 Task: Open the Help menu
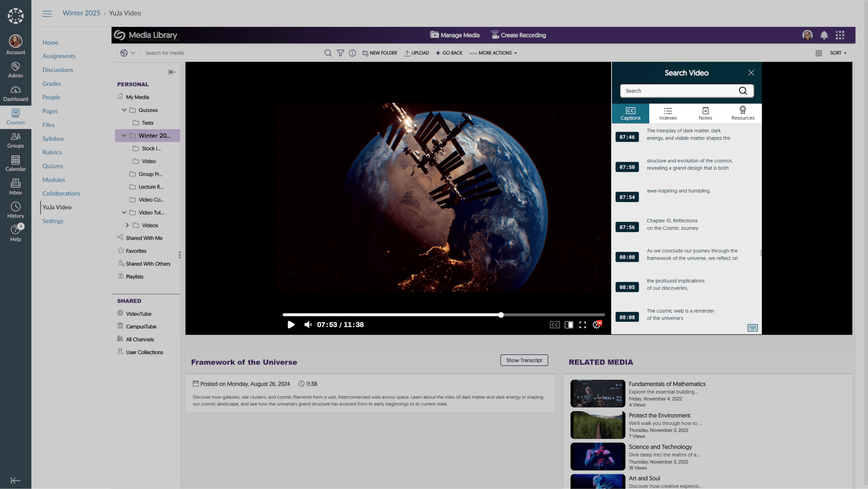pyautogui.click(x=16, y=233)
